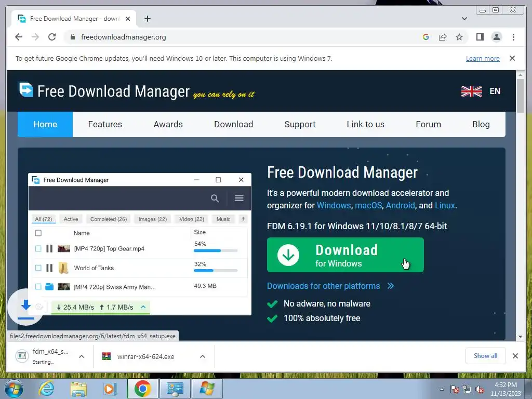Select the Images (22) filter tab
Viewport: 532px width, 399px height.
153,219
